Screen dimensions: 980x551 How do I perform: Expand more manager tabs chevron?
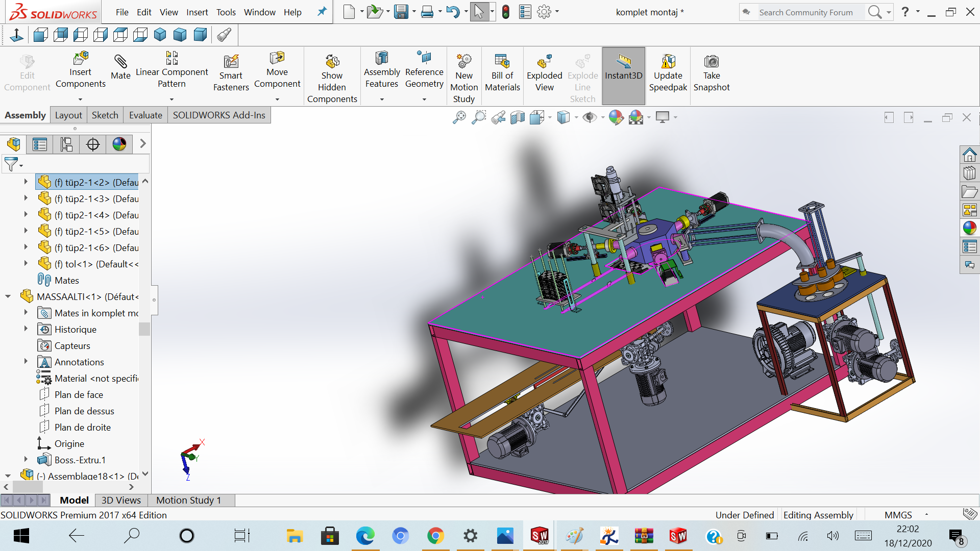[x=143, y=144]
